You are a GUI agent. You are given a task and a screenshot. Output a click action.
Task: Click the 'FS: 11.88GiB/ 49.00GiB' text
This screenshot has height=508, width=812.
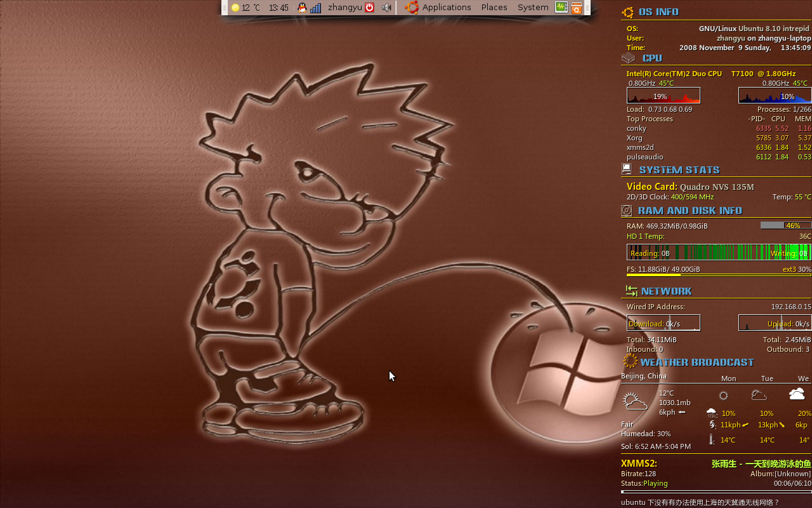pos(663,269)
